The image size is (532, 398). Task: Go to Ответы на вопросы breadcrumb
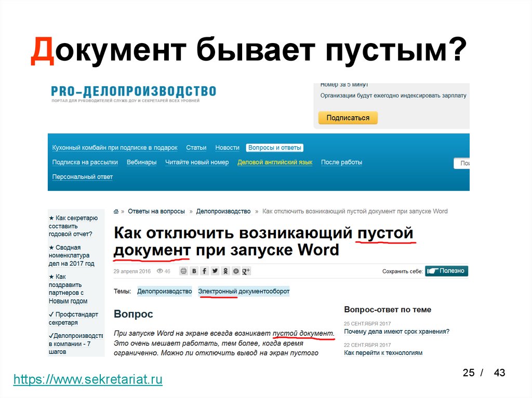tap(156, 212)
